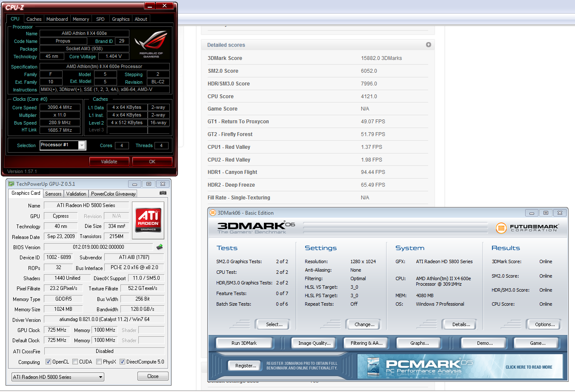Click the Driver Version field in GPU-Z

click(x=104, y=319)
